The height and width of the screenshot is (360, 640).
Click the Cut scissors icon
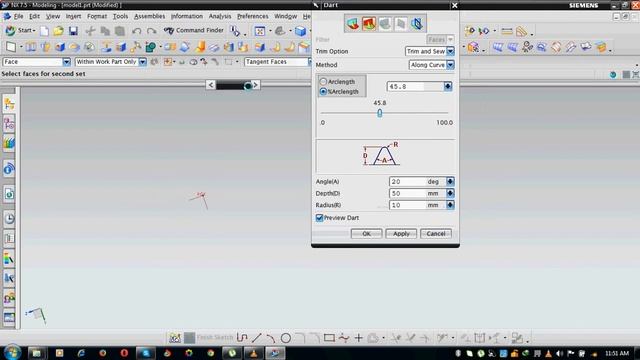tap(90, 31)
